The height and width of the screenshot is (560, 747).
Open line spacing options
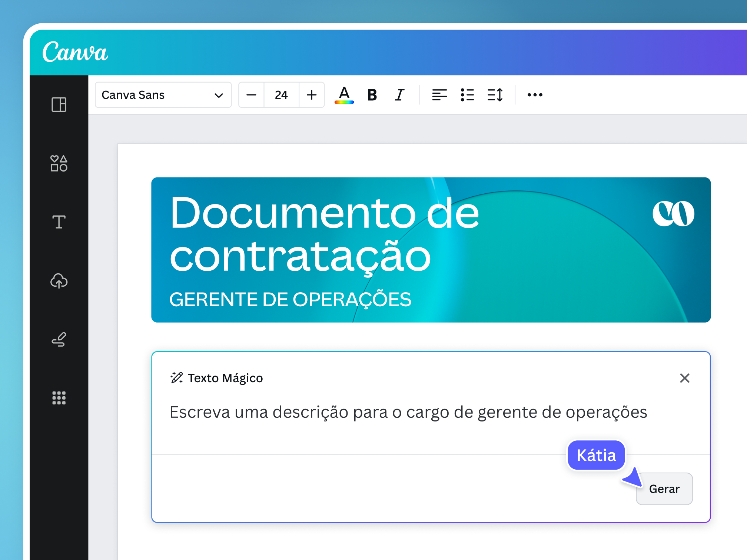click(495, 95)
